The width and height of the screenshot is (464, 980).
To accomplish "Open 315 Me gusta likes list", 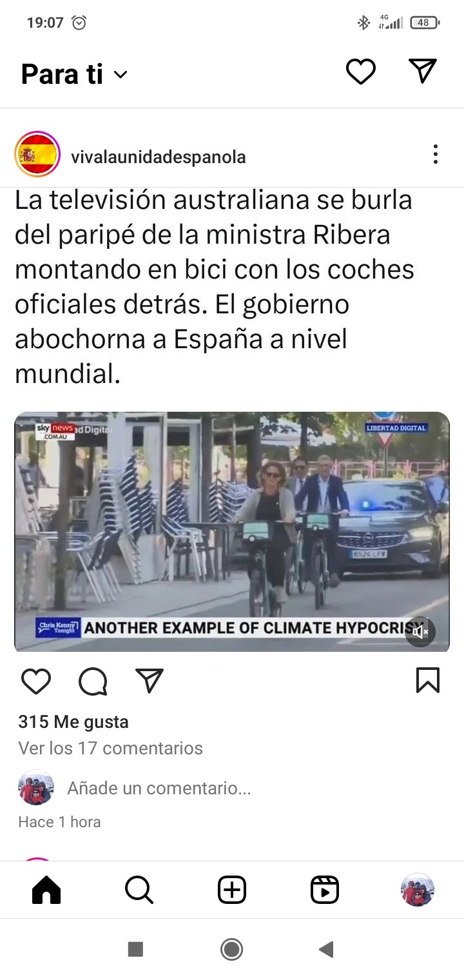I will pos(73,721).
